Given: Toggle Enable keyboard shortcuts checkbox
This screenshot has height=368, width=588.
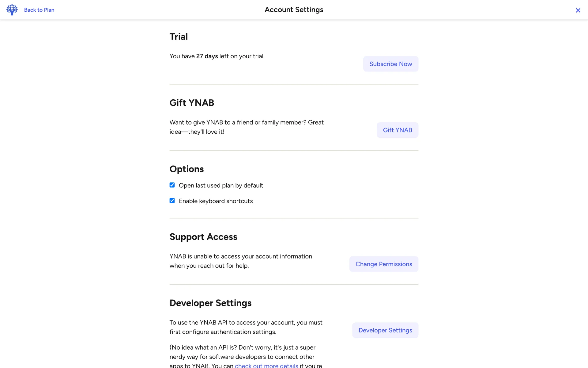Looking at the screenshot, I should click(x=172, y=201).
